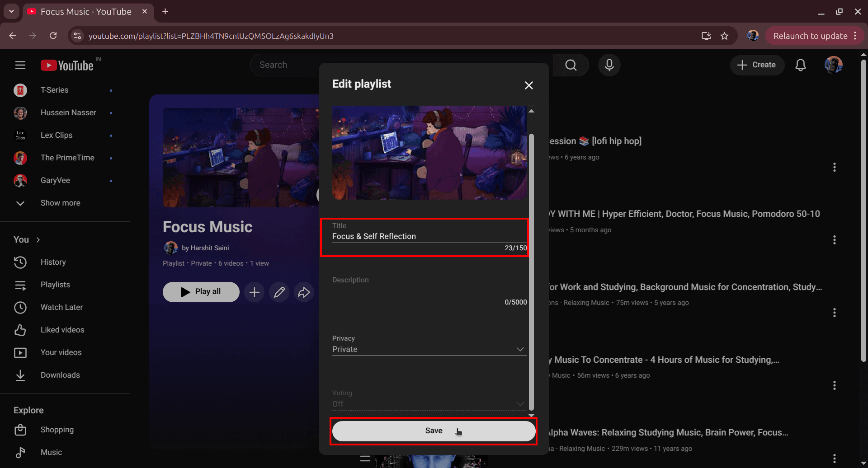
Task: Go to the YouTube home logo
Action: click(67, 66)
